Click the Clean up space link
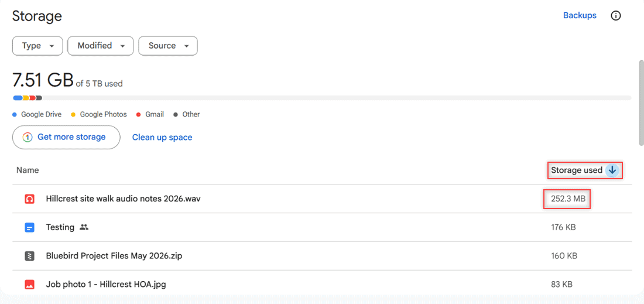Viewport: 644px width, 304px height. [162, 137]
